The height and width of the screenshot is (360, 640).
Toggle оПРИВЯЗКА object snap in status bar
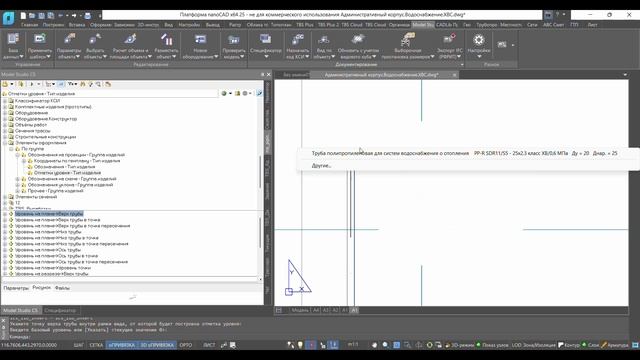coord(121,345)
